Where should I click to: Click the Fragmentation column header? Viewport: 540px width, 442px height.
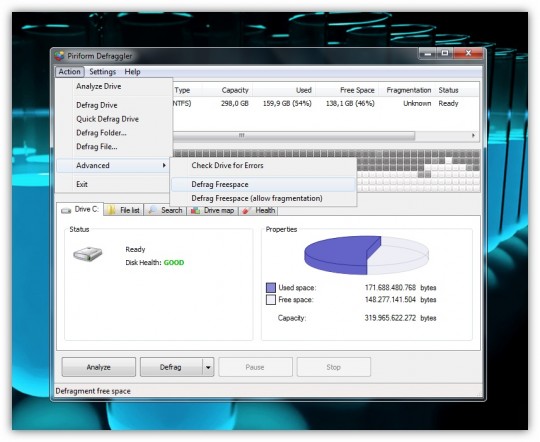point(407,90)
